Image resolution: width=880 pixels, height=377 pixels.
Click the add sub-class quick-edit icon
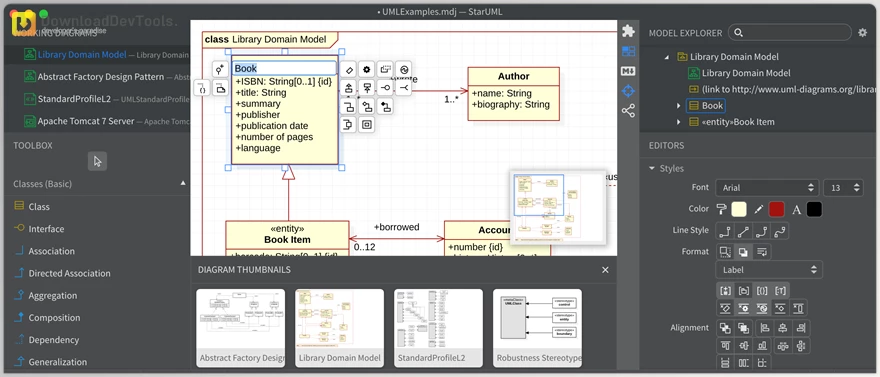coord(349,88)
